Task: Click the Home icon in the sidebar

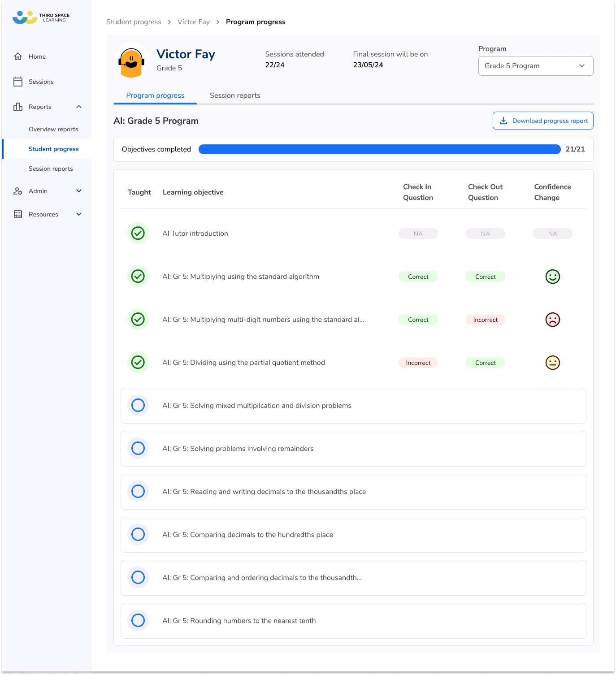Action: point(18,56)
